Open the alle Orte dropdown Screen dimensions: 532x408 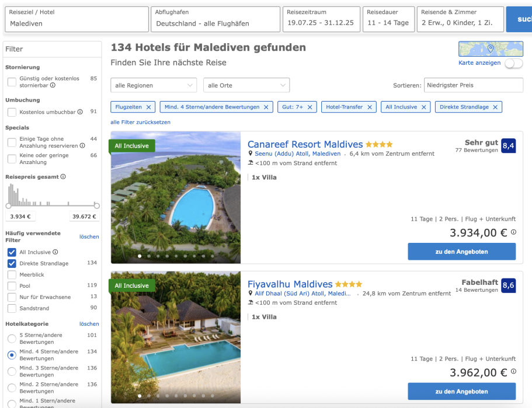(246, 85)
